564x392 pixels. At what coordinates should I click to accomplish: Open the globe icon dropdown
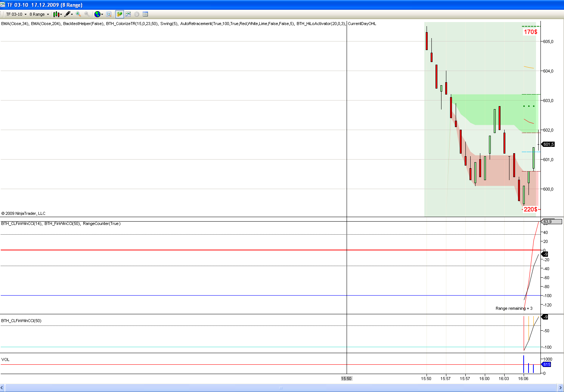pos(99,14)
